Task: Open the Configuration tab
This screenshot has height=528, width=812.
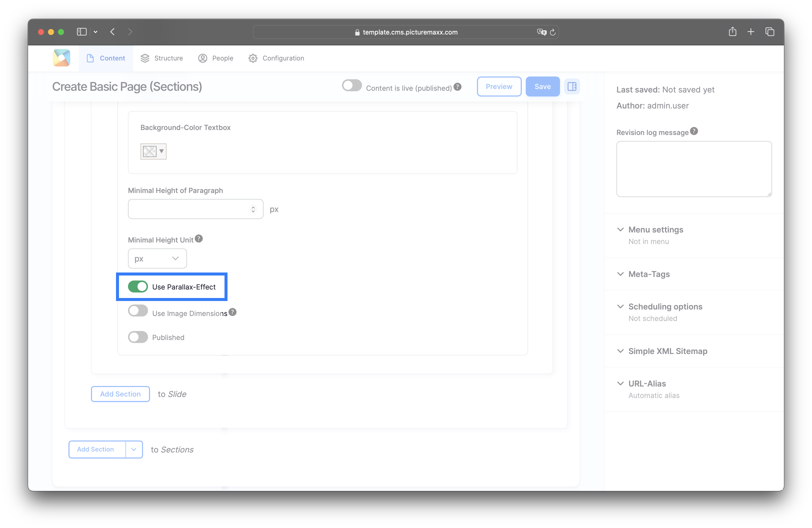Action: point(276,58)
